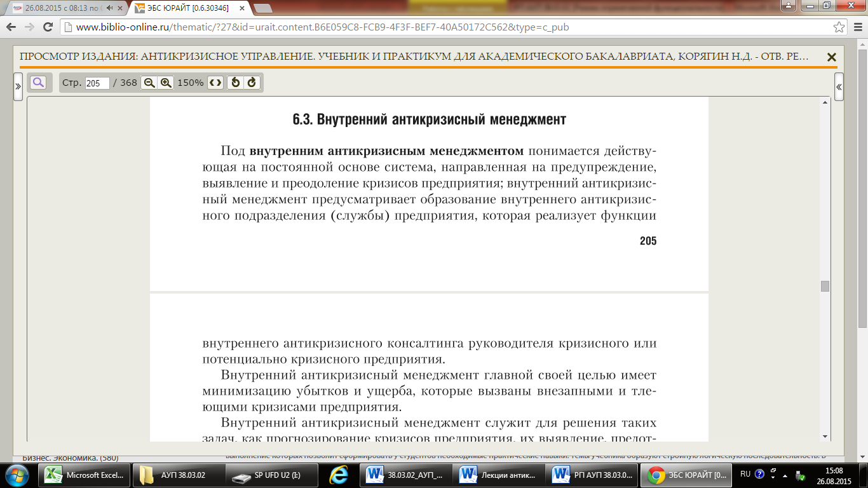
Task: Open the 38.03.02_АУП Word document
Action: coord(406,475)
